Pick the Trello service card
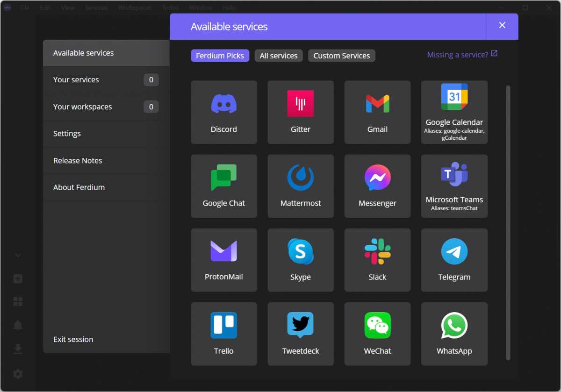Viewport: 561px width, 392px height. [224, 334]
